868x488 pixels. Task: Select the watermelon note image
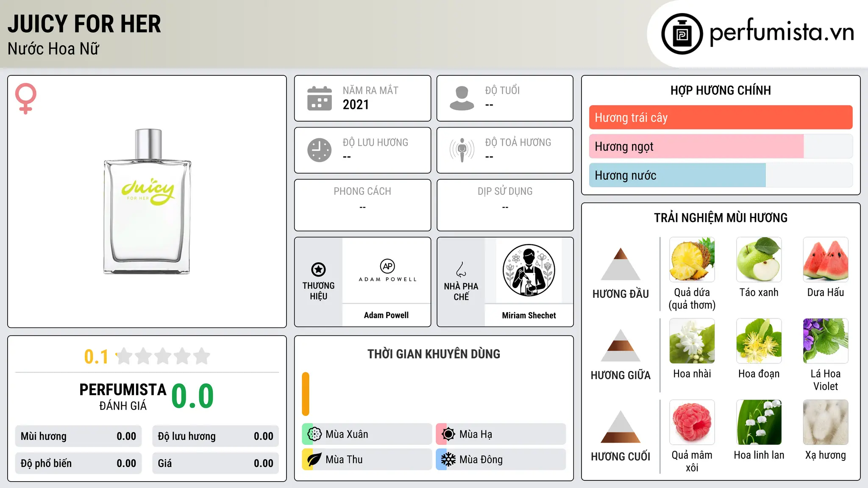point(826,260)
